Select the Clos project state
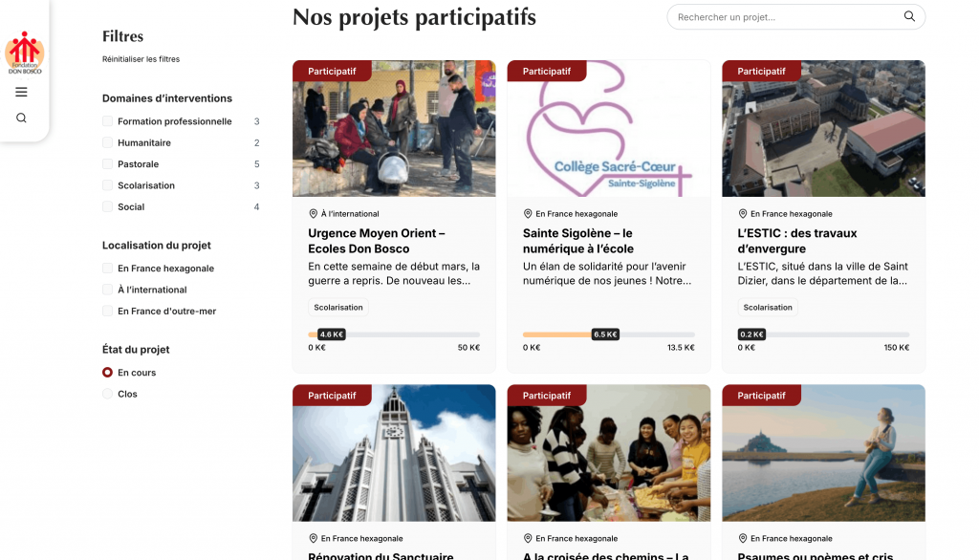This screenshot has width=979, height=560. pos(107,394)
